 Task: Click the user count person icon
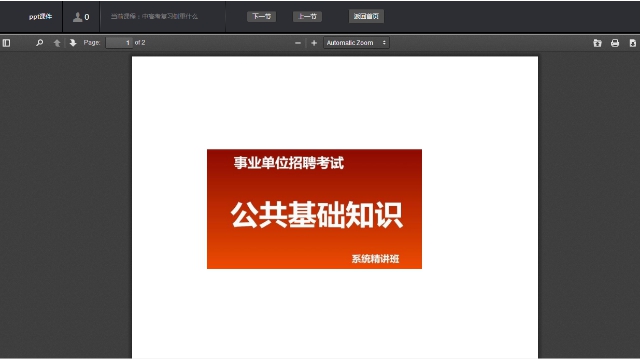(x=77, y=17)
